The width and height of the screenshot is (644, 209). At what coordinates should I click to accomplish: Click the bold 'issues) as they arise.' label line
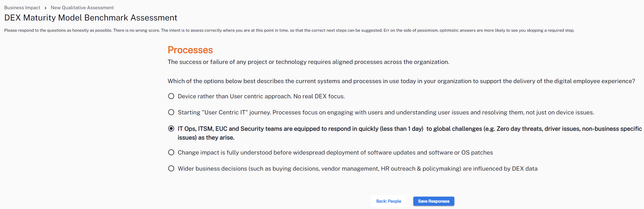(206, 137)
